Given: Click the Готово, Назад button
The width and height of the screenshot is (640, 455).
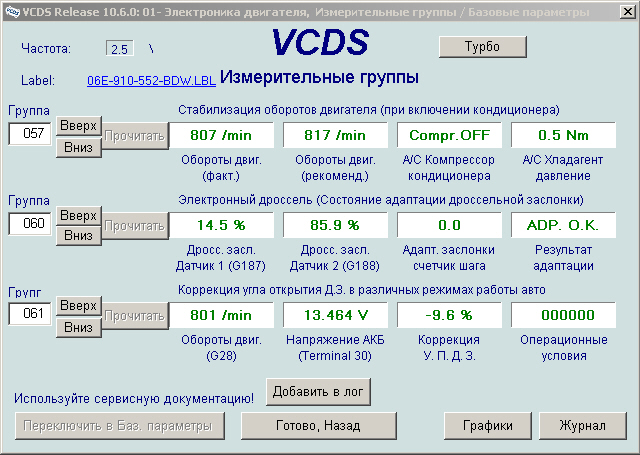Looking at the screenshot, I should pos(318,426).
